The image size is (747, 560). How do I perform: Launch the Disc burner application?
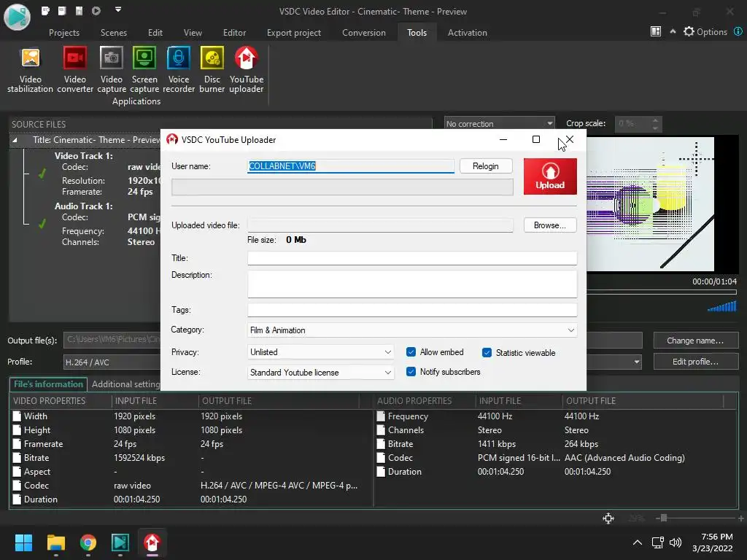click(x=212, y=70)
